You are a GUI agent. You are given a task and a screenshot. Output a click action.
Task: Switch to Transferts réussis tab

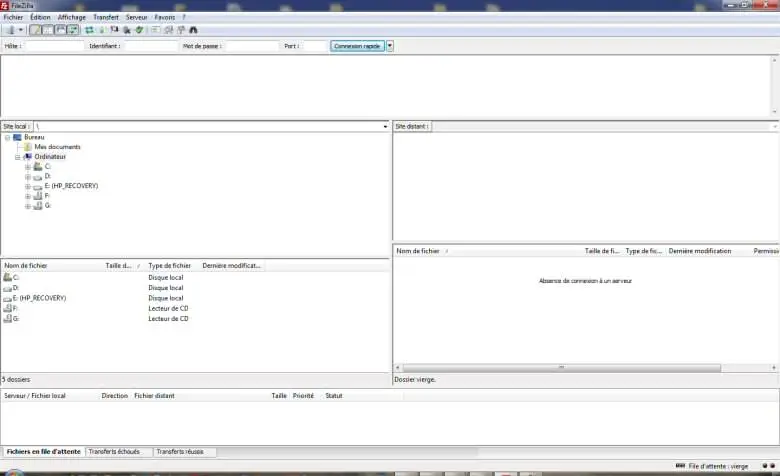coord(180,452)
